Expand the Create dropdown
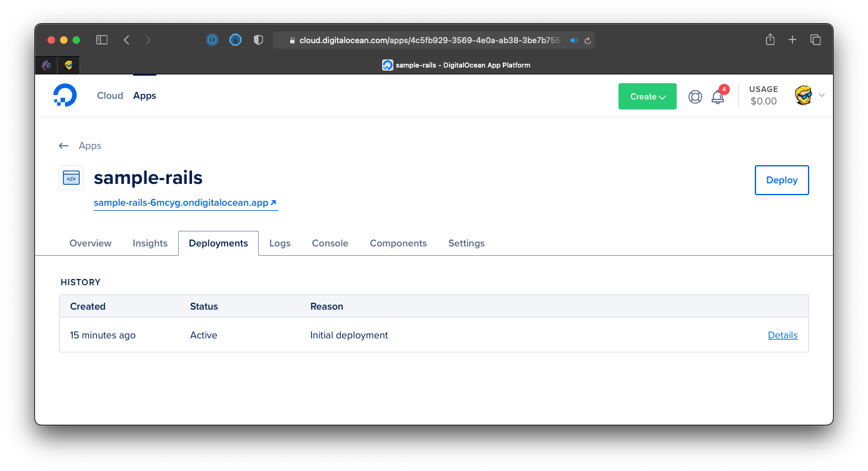Screen dimensions: 868x471 pyautogui.click(x=647, y=96)
